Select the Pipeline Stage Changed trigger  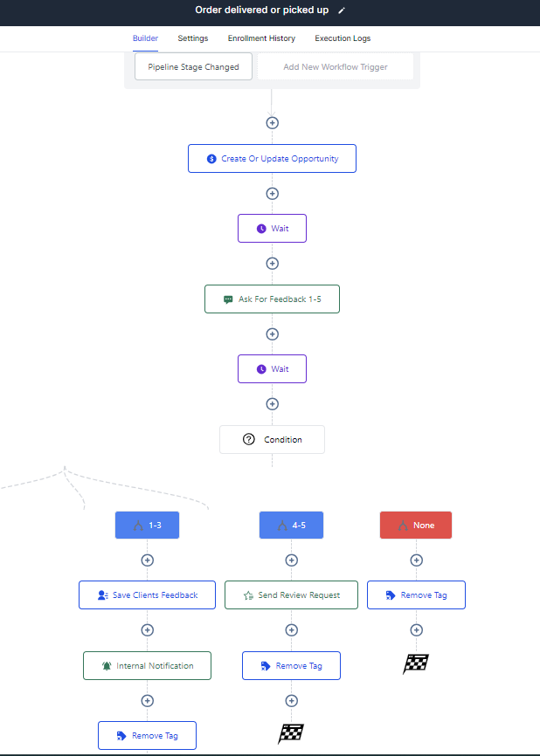[x=193, y=66]
